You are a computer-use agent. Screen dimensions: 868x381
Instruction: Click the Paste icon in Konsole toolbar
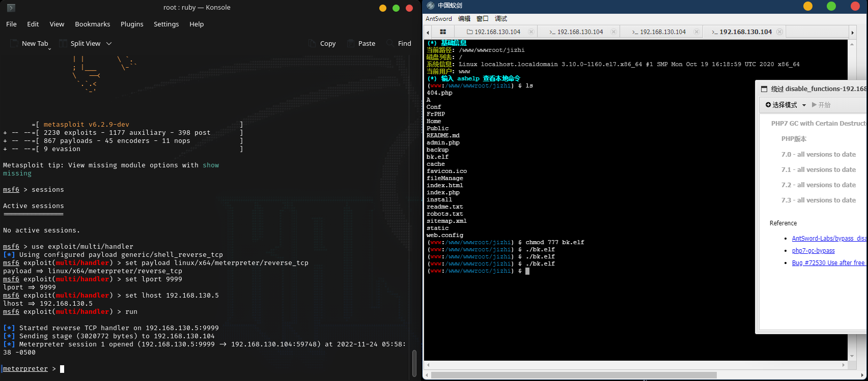click(x=351, y=43)
